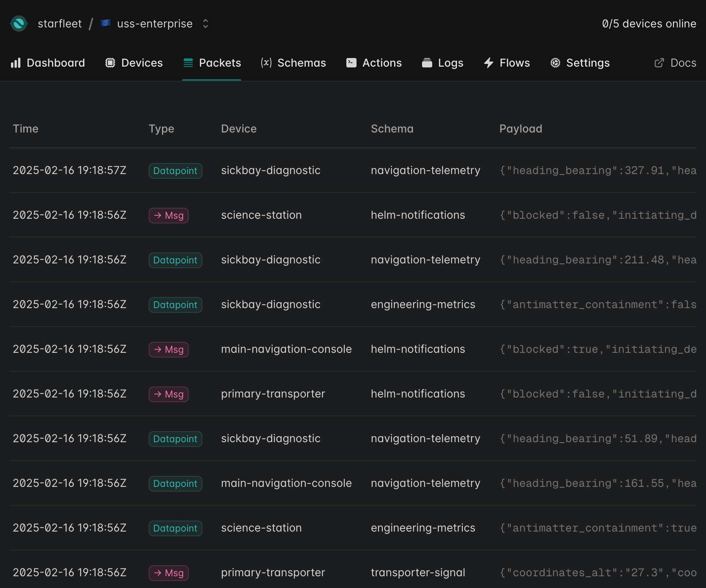
Task: Click the EU flag icon beside uss-enterprise
Action: click(x=106, y=24)
